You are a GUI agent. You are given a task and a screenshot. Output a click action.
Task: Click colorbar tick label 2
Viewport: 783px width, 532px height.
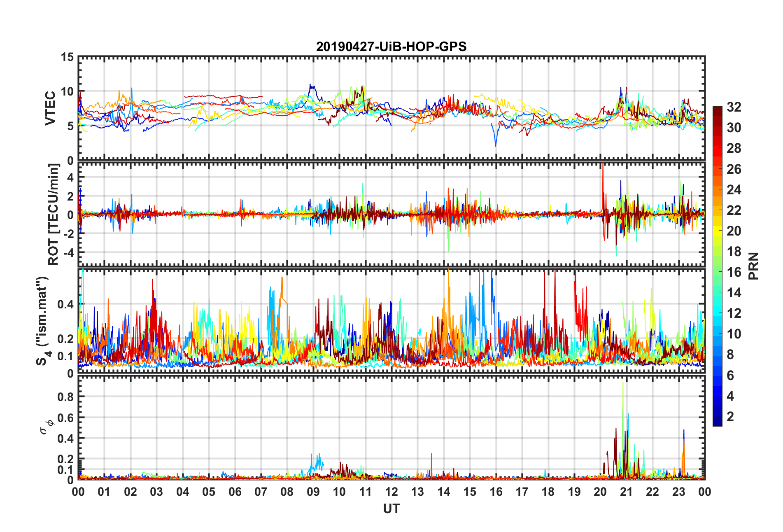point(730,416)
